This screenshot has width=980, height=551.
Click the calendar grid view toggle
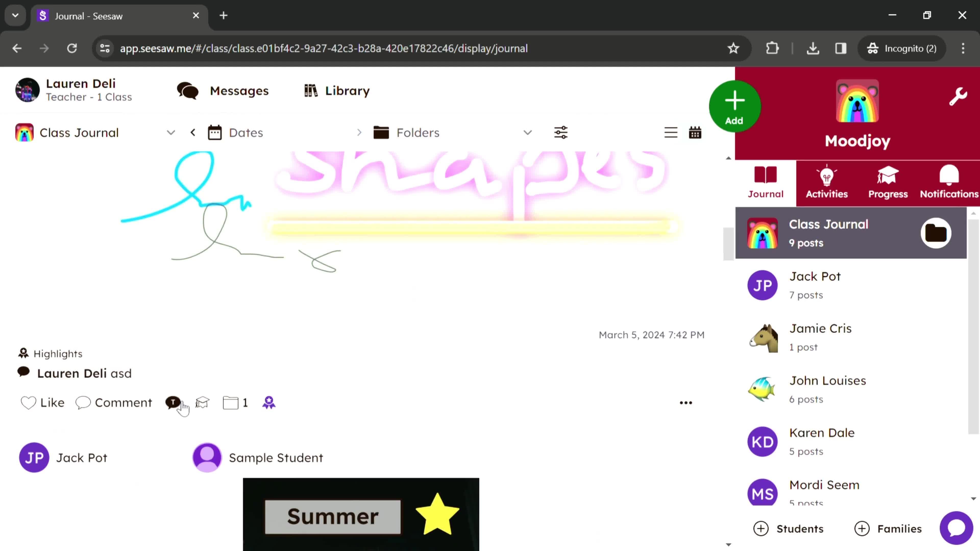695,133
